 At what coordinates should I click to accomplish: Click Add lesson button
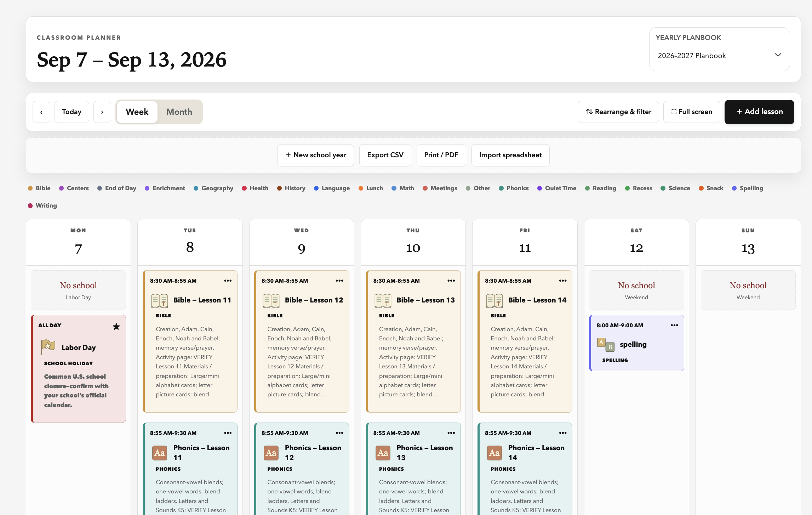pyautogui.click(x=759, y=112)
